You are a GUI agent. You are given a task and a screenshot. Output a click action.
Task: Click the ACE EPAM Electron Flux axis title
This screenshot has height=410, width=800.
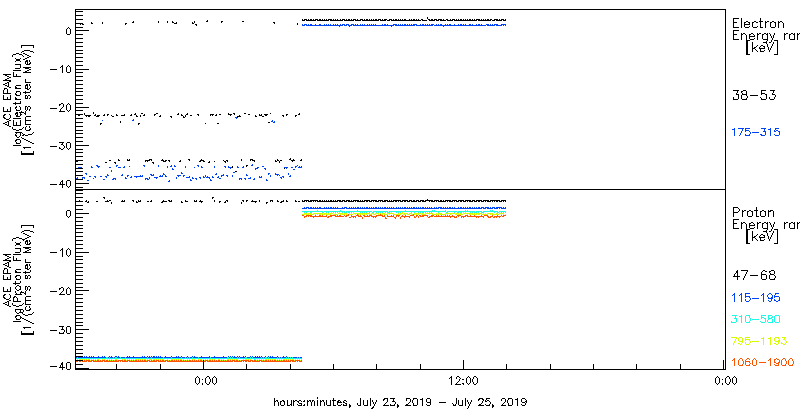pos(20,98)
